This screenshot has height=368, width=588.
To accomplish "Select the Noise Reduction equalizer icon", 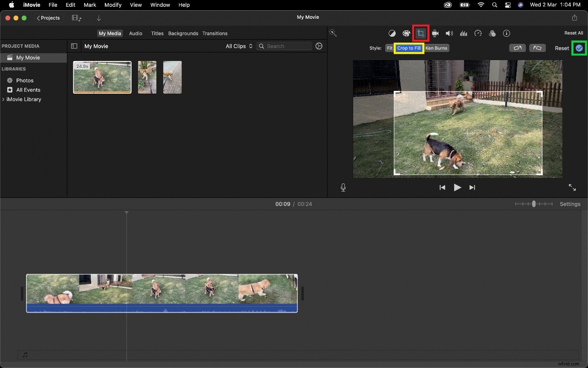I will coord(464,33).
